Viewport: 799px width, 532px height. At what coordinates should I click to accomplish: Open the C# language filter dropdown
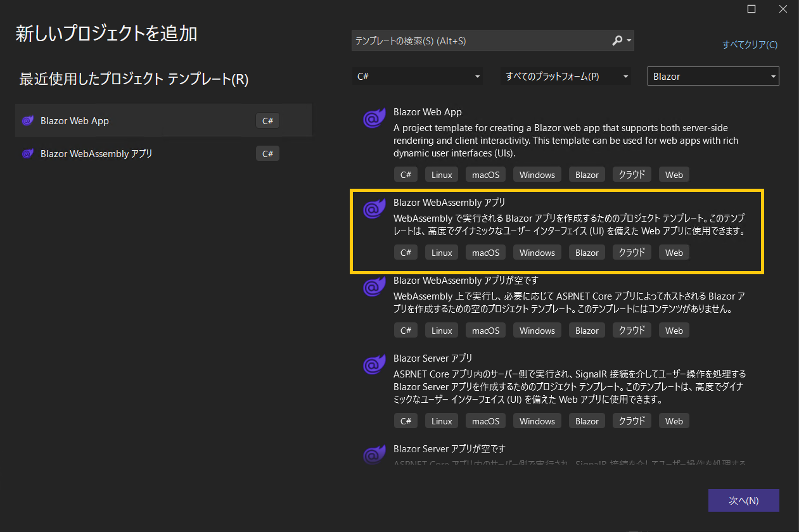pyautogui.click(x=418, y=77)
